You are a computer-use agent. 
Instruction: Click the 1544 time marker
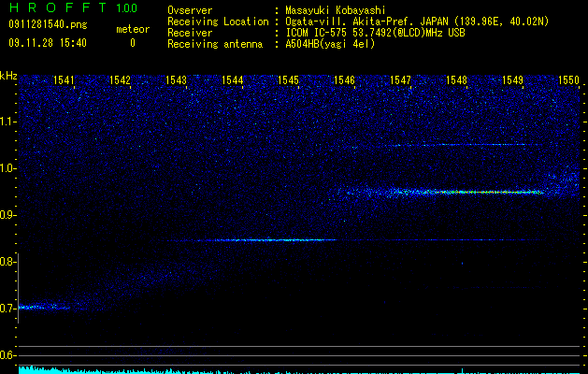tap(233, 80)
